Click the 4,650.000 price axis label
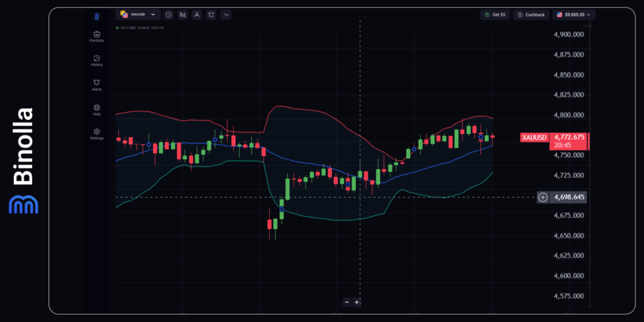 pos(569,236)
